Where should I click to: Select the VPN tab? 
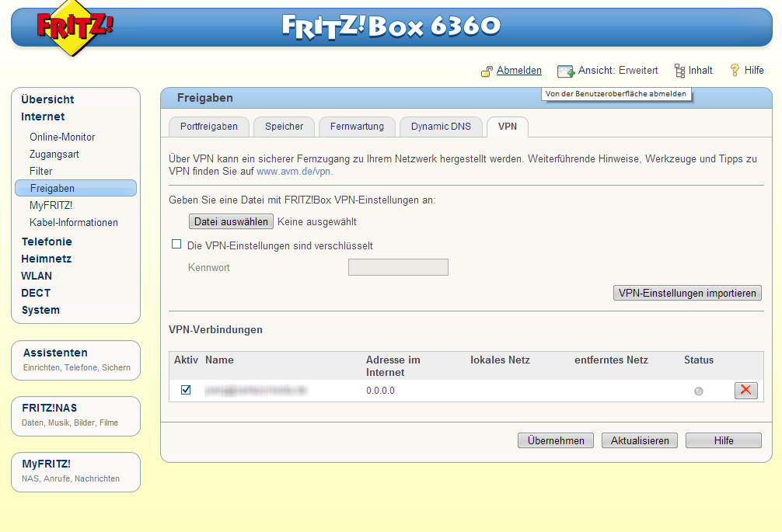[x=507, y=127]
